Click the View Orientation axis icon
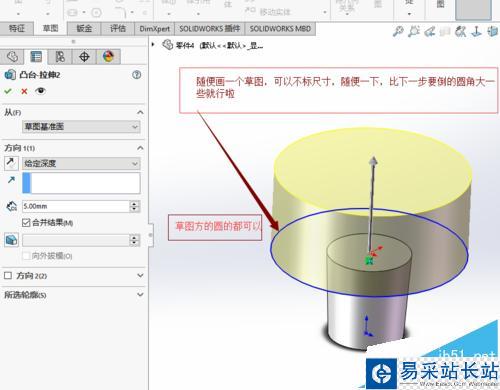This screenshot has height=390, width=500. point(477,31)
